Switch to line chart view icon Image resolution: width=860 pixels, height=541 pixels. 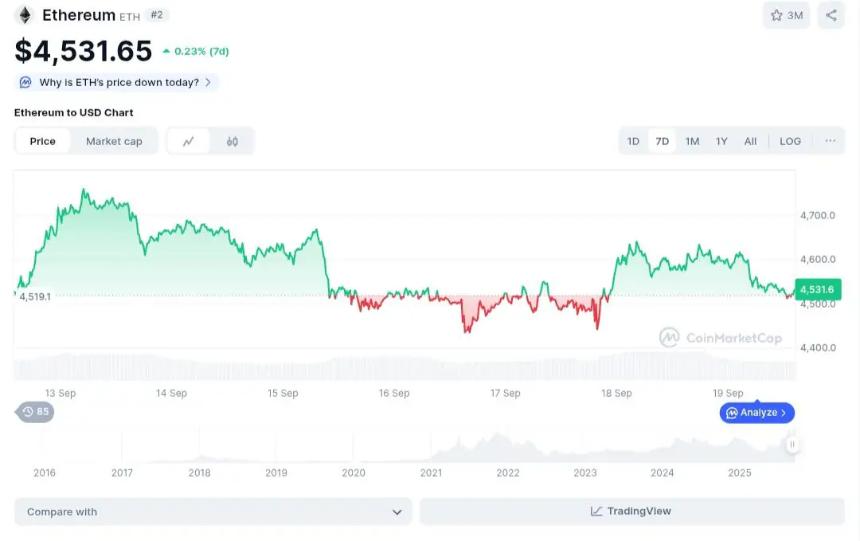coord(188,142)
